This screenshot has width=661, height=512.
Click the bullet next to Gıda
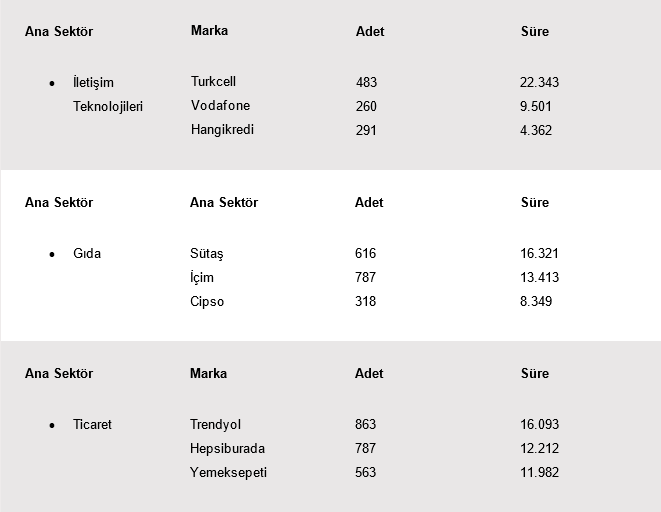(x=52, y=255)
